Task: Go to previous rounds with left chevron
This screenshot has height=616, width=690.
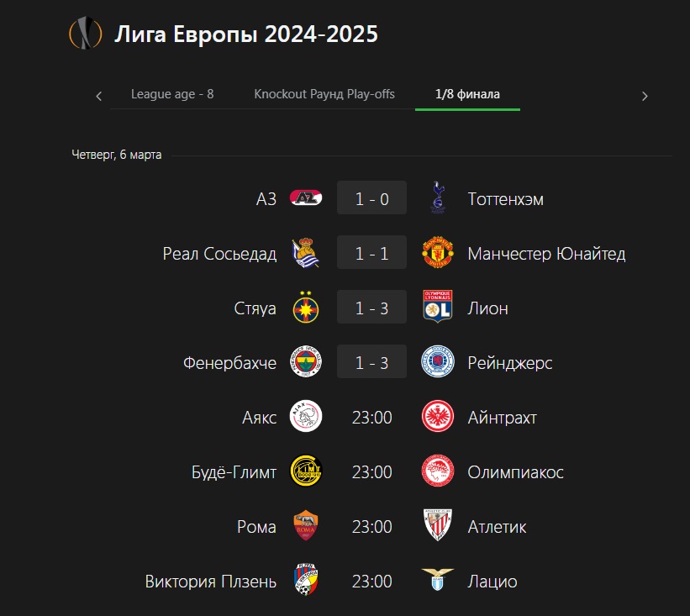Action: point(99,96)
